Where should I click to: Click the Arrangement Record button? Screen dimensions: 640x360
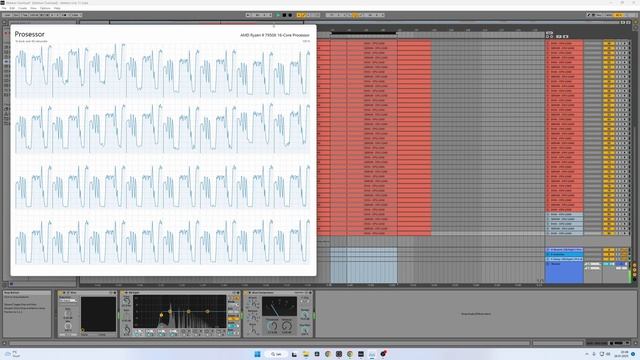290,15
